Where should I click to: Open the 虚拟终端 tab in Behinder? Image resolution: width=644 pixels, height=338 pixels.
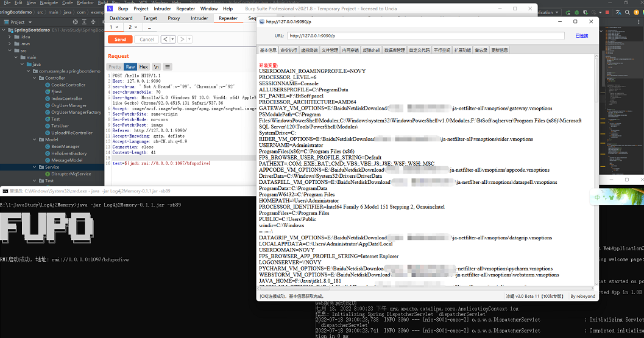[x=310, y=50]
